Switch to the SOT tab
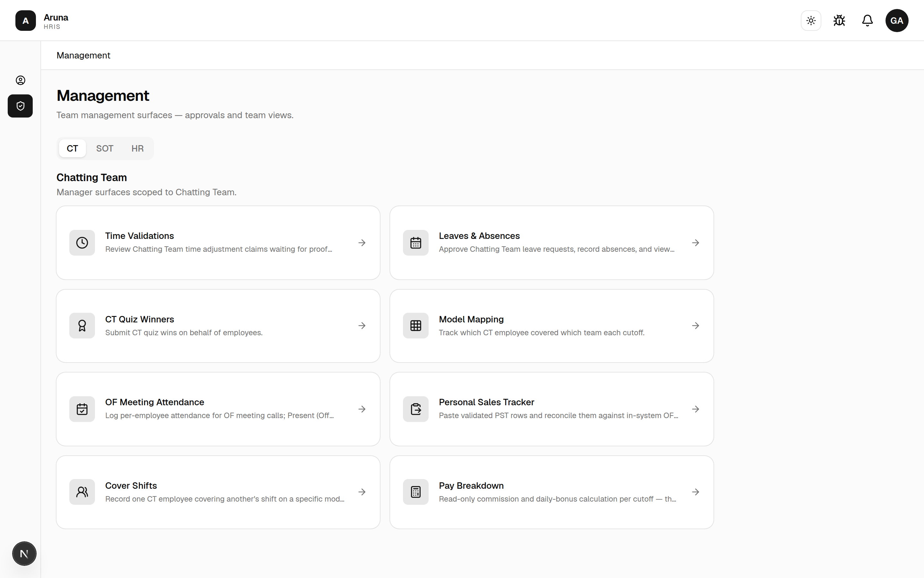Screen dimensions: 924x578 click(105, 148)
